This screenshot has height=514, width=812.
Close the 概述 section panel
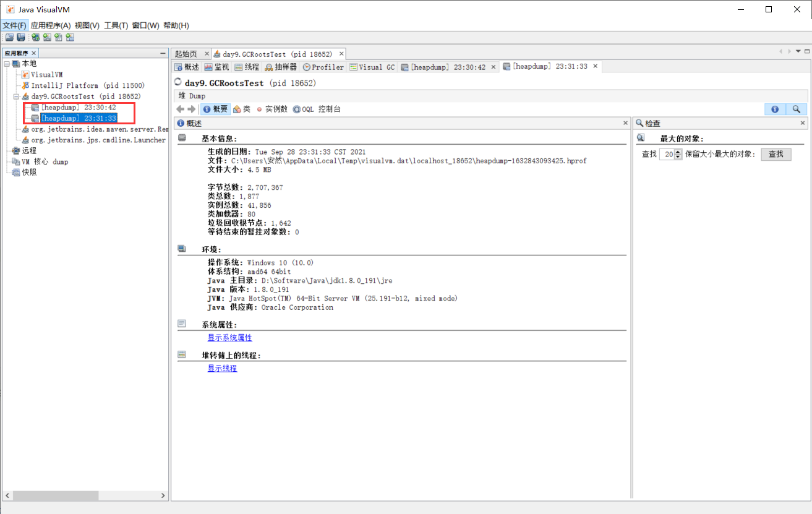point(625,124)
